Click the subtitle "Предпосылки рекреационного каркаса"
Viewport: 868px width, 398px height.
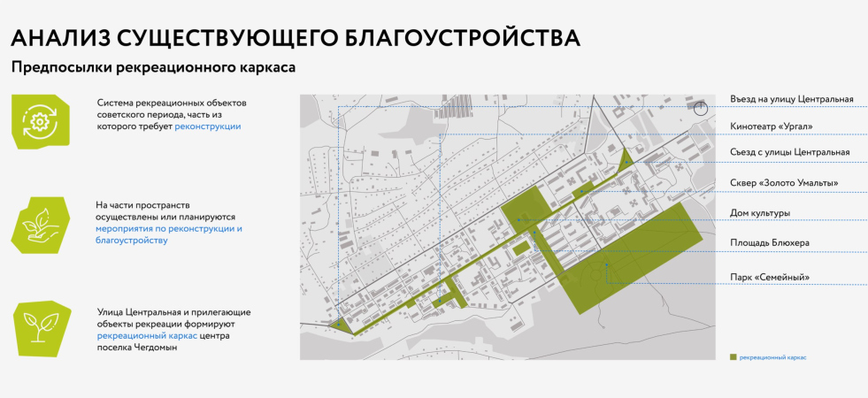[152, 67]
